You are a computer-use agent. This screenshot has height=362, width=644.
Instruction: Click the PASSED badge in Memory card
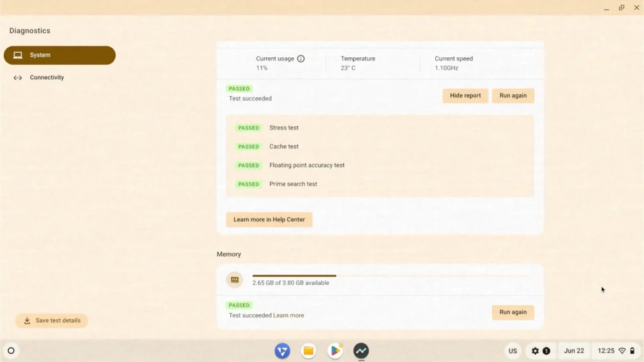point(239,305)
